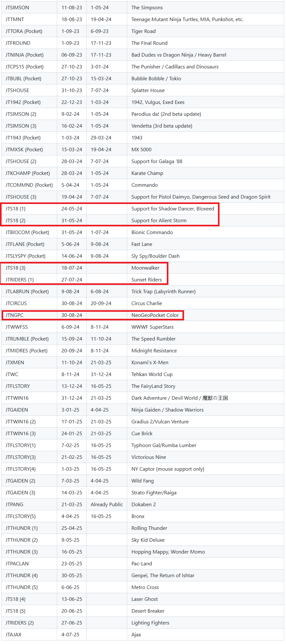This screenshot has width=286, height=644.
Task: Select 'Sunset Riders' description
Action: point(147,280)
